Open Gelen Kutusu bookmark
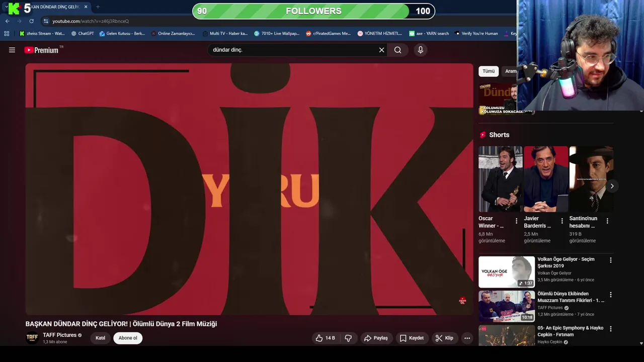644x362 pixels. pos(122,34)
